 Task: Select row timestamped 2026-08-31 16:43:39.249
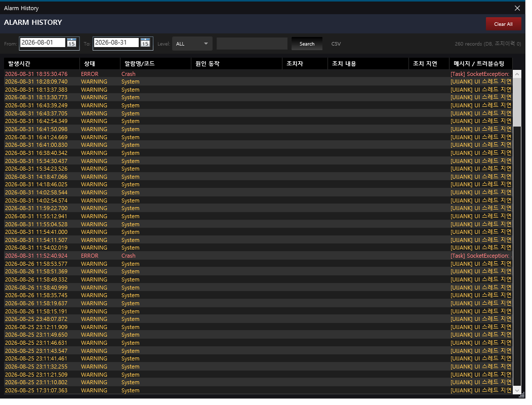[258, 105]
